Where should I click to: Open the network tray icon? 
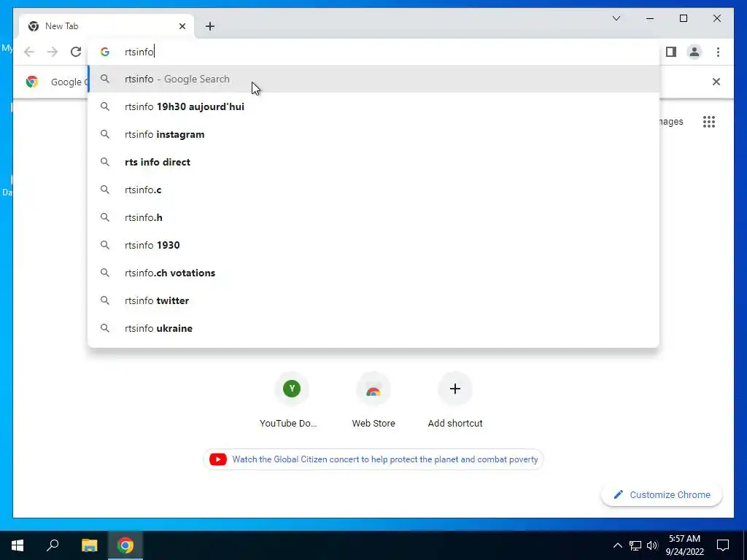click(x=635, y=545)
